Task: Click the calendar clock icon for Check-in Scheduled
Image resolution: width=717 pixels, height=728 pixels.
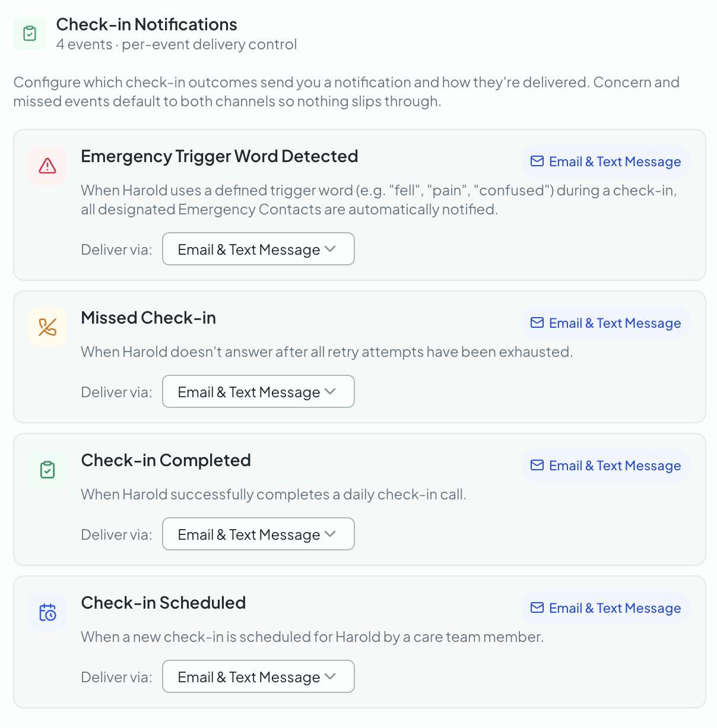Action: pyautogui.click(x=47, y=612)
